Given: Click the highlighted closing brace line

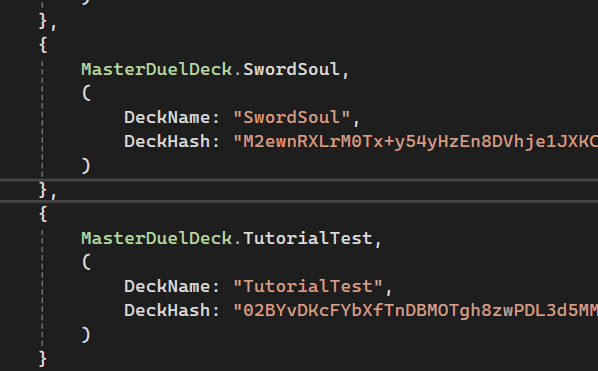Looking at the screenshot, I should [299, 190].
